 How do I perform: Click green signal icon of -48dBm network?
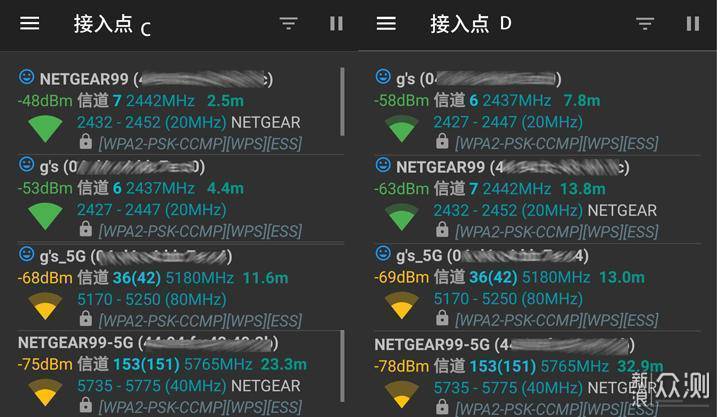point(45,129)
